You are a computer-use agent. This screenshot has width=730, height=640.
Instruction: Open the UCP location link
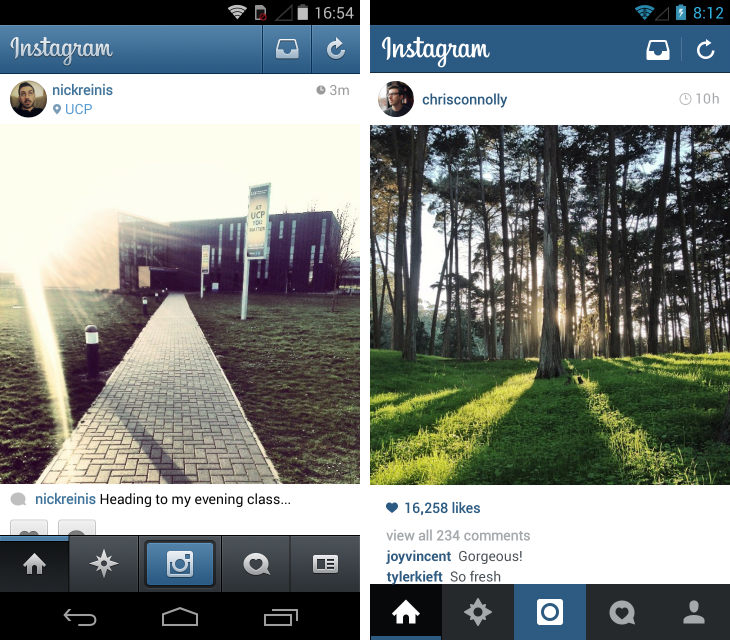click(x=73, y=109)
